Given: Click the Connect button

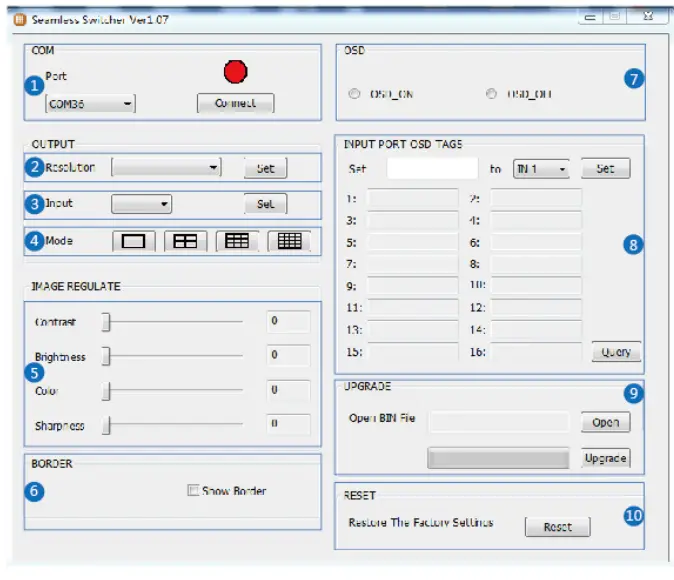Looking at the screenshot, I should [236, 103].
